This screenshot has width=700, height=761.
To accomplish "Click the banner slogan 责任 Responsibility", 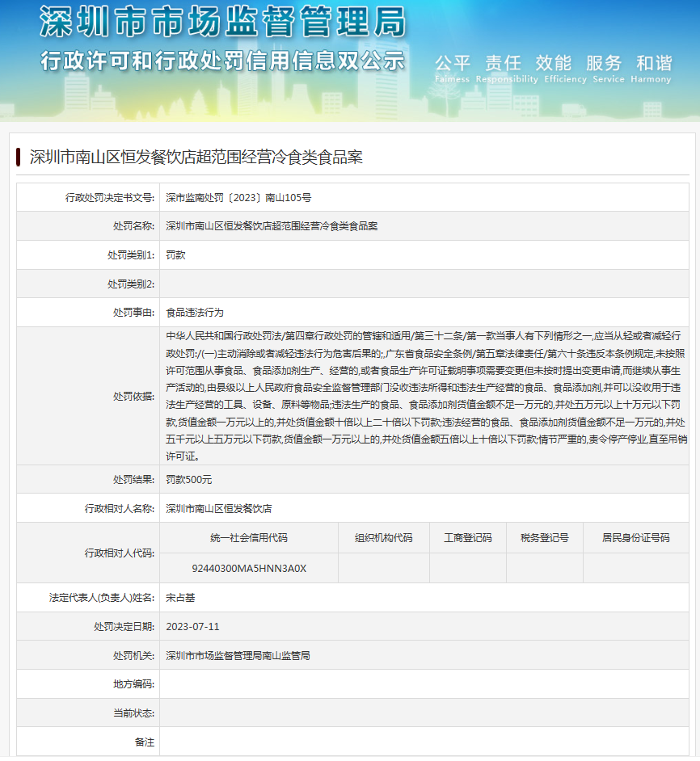I will pyautogui.click(x=507, y=69).
